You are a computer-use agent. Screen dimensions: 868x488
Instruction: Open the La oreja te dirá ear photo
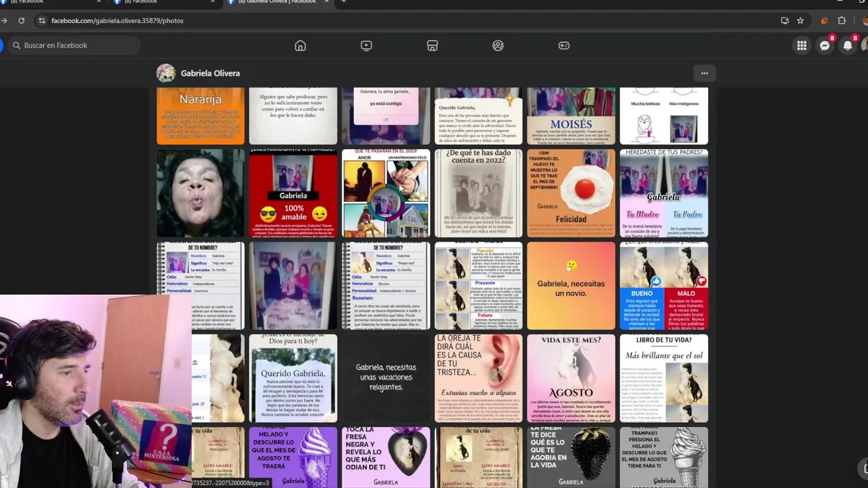479,378
